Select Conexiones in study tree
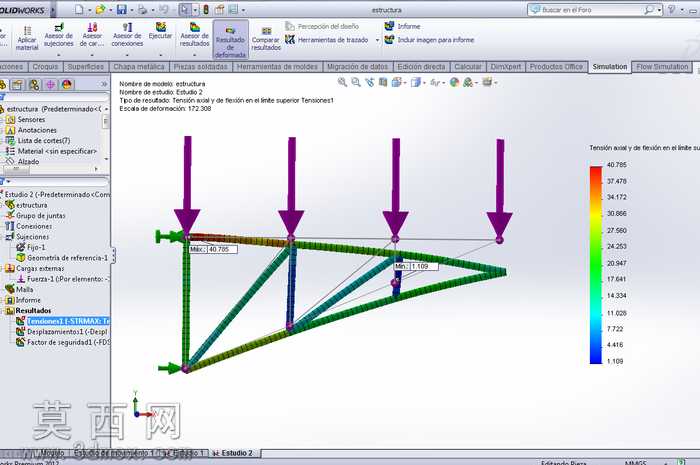 (34, 226)
